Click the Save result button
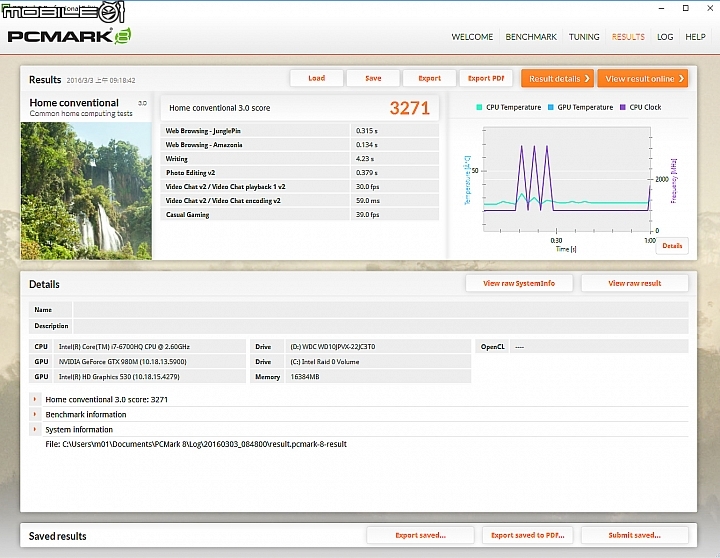Screen dimensions: 720x558 [373, 79]
